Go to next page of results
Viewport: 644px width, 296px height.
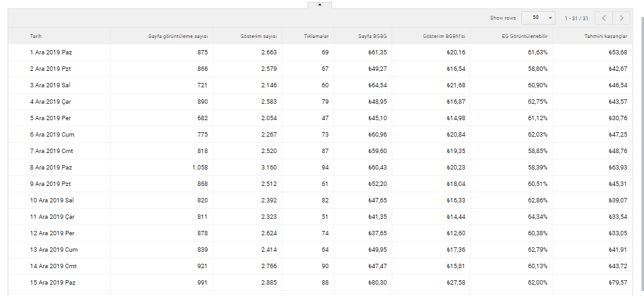click(x=623, y=18)
